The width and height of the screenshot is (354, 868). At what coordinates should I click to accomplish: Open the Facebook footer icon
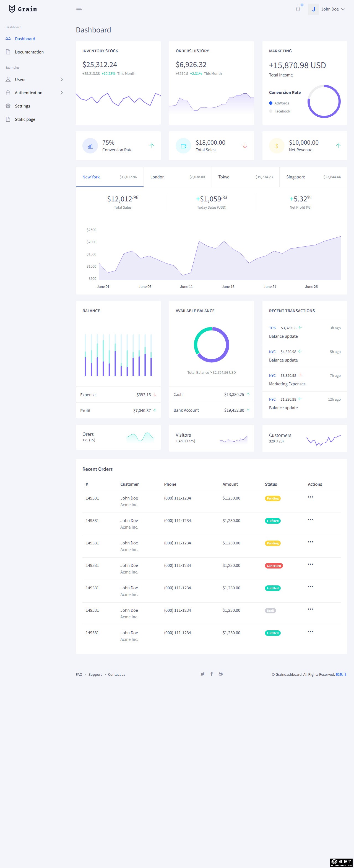click(x=211, y=674)
